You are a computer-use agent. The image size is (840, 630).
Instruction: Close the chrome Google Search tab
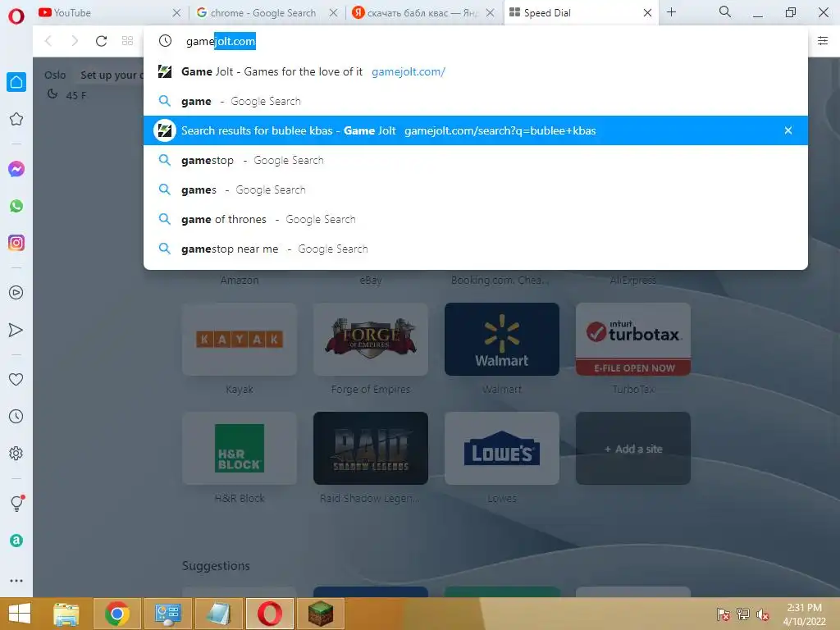tap(333, 12)
